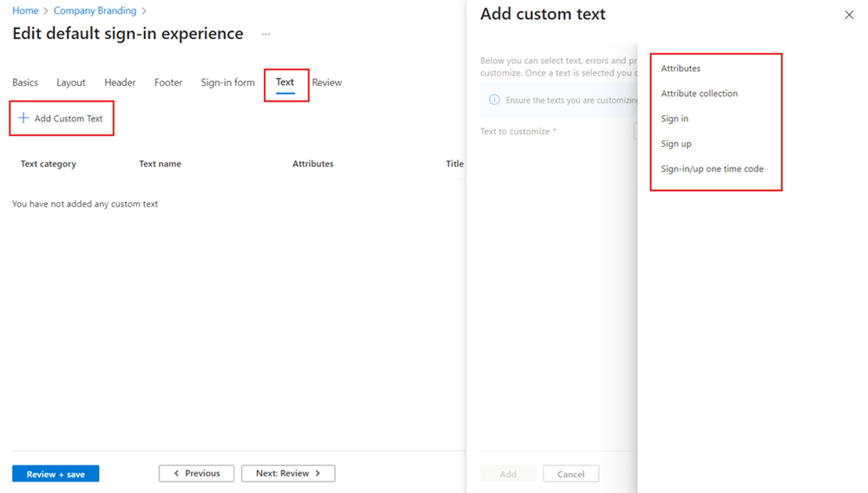This screenshot has width=868, height=493.
Task: Open the Layout tab
Action: point(71,82)
